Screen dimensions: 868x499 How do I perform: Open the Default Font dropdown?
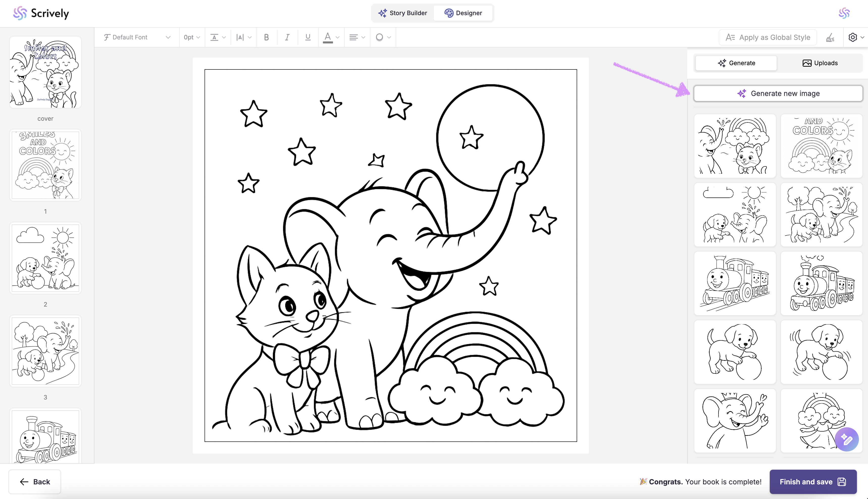pos(137,37)
